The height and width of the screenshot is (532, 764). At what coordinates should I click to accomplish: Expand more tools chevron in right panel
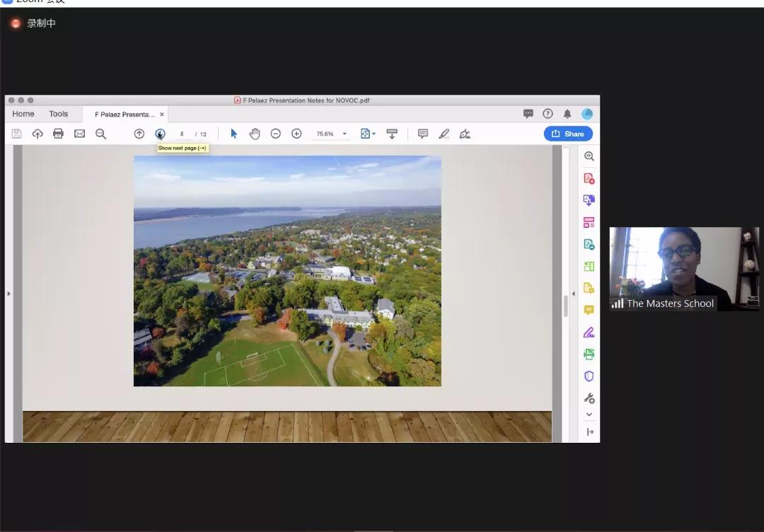589,415
